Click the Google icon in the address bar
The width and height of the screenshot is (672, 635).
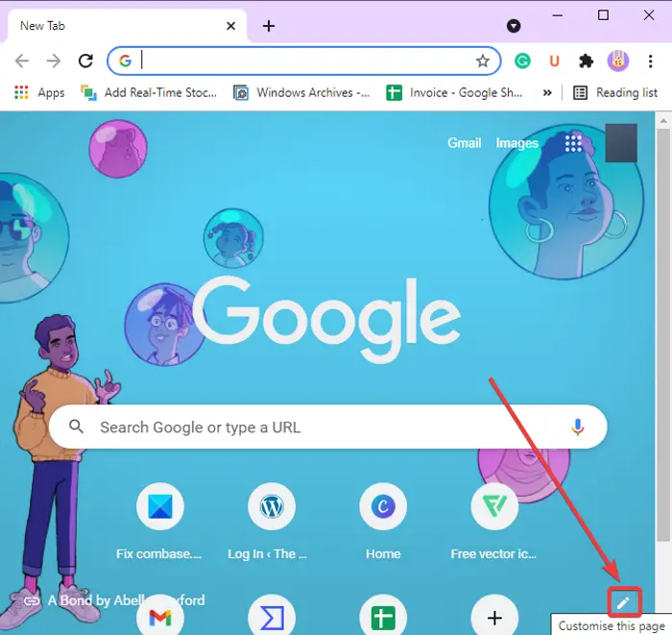125,61
